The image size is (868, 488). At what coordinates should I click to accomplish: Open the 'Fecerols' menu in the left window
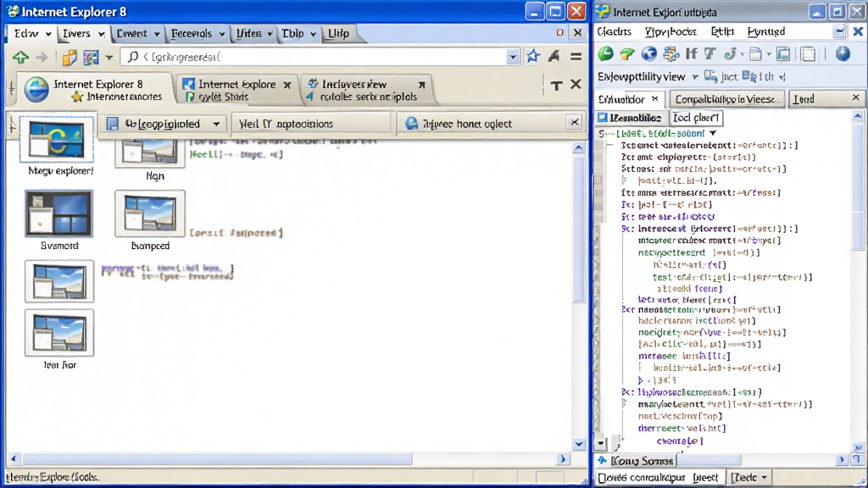pyautogui.click(x=197, y=34)
